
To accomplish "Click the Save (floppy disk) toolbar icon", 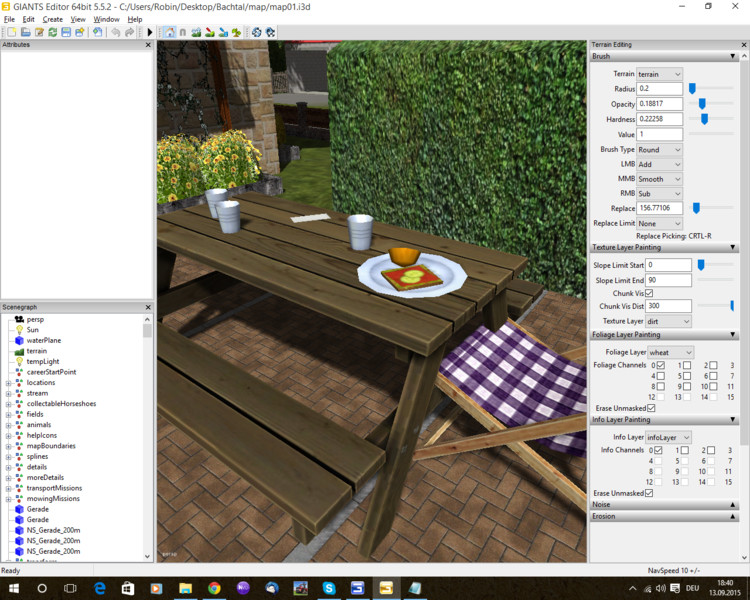I will (66, 32).
